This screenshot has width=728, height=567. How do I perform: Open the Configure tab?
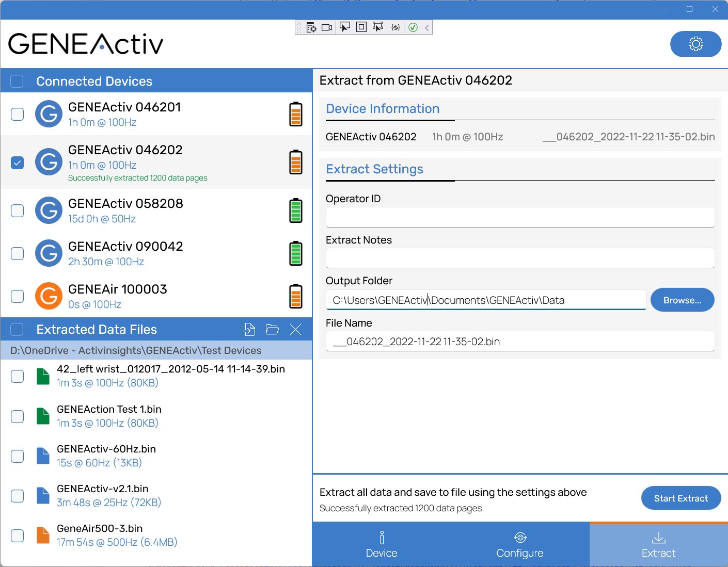[x=520, y=544]
